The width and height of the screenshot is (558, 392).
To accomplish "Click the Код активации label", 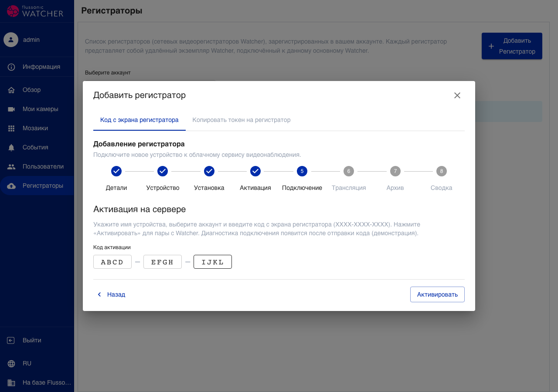I will coord(112,247).
